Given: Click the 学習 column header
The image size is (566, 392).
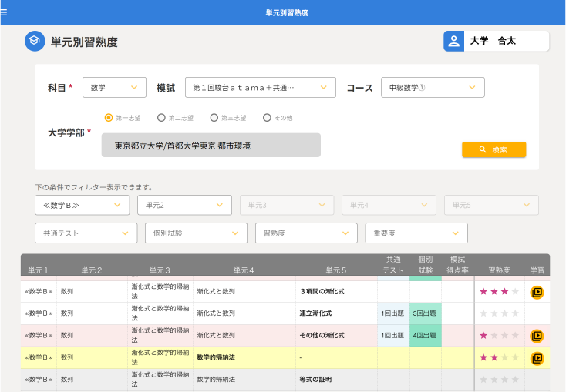Looking at the screenshot, I should point(537,270).
